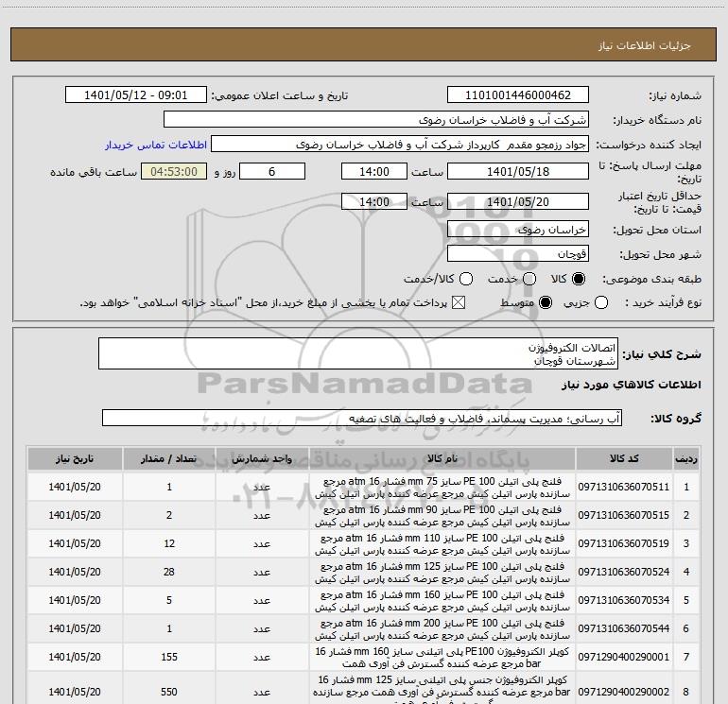The image size is (728, 704).
Task: Click product code 097131636070519
Action: pos(624,544)
